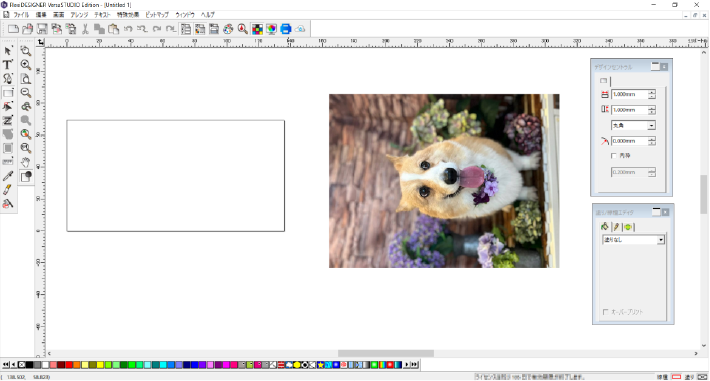Click the rectangle tab in Design Central
Screen dimensions: 710x381
(604, 81)
